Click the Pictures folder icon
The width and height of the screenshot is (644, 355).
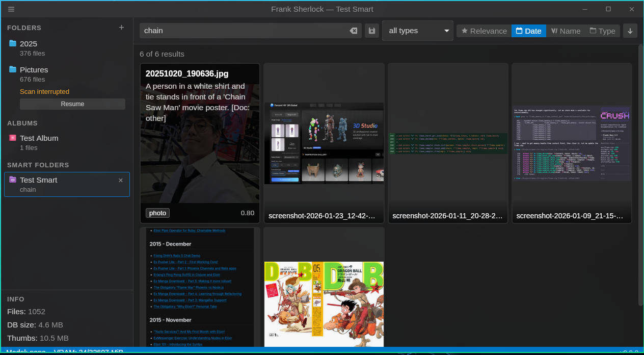pyautogui.click(x=13, y=69)
